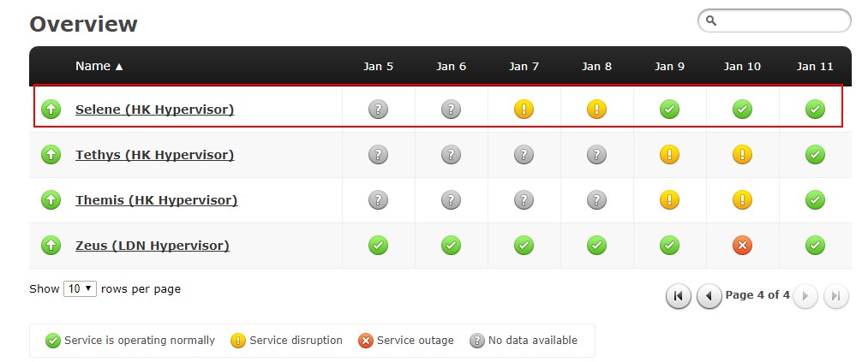This screenshot has width=868, height=362.
Task: Open Themis (HK Hypervisor) link
Action: (x=156, y=200)
